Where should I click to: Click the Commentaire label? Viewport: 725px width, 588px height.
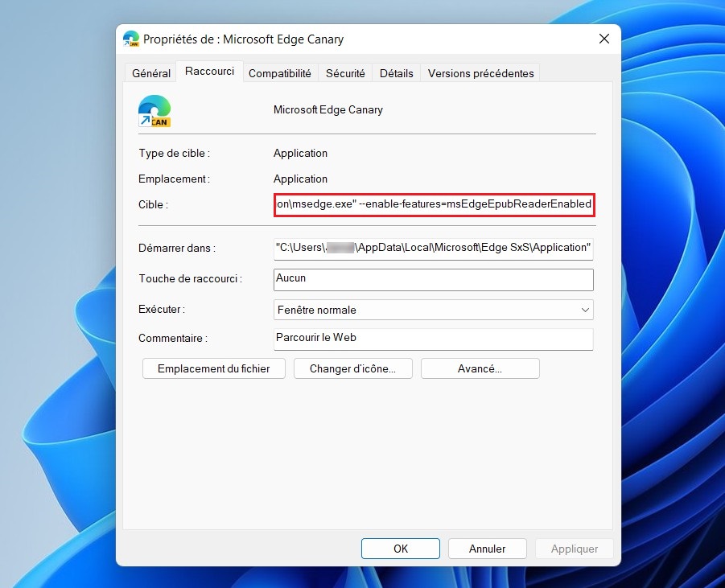click(173, 339)
